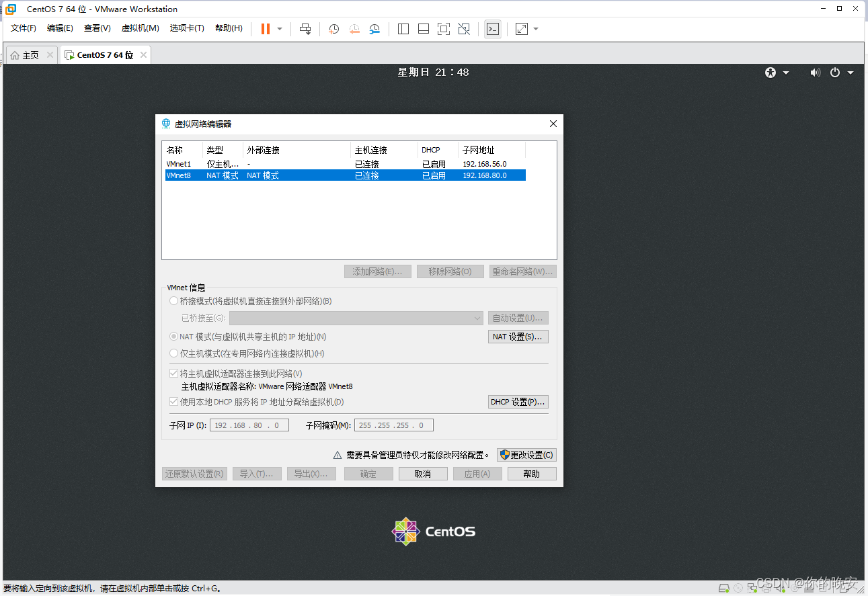Confirm with the 确定 button
Screen dimensions: 868x596
pos(368,474)
